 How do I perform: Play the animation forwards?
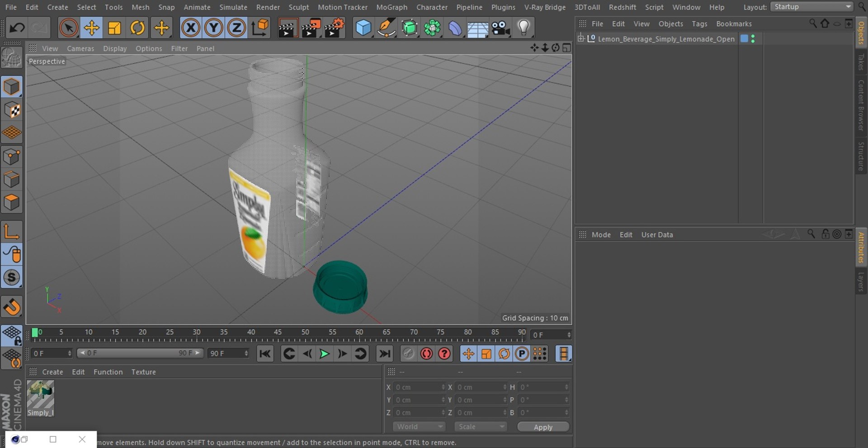click(324, 354)
